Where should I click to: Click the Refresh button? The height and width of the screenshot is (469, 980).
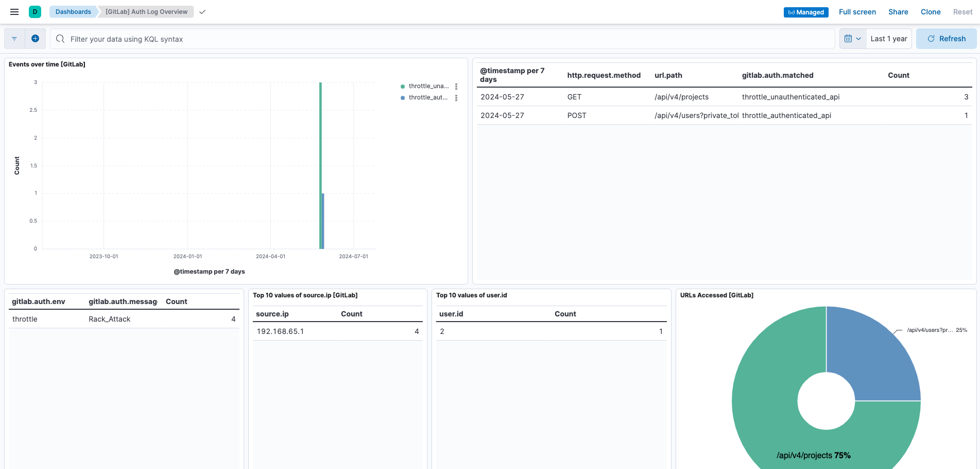[946, 38]
